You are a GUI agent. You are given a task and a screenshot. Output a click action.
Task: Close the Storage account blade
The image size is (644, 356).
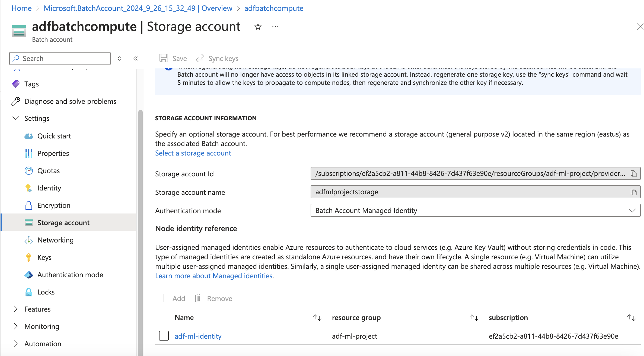pos(640,27)
